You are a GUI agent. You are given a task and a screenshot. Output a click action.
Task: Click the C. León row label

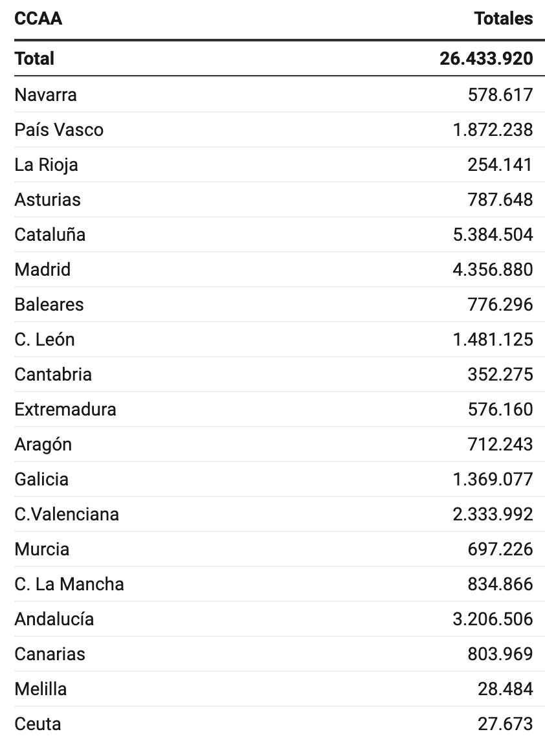[x=45, y=339]
